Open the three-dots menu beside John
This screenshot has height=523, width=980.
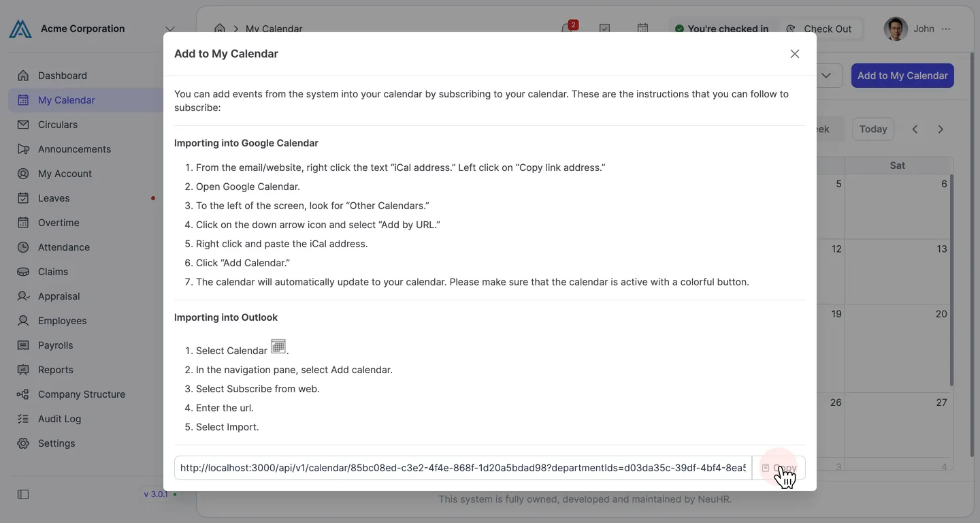click(946, 29)
